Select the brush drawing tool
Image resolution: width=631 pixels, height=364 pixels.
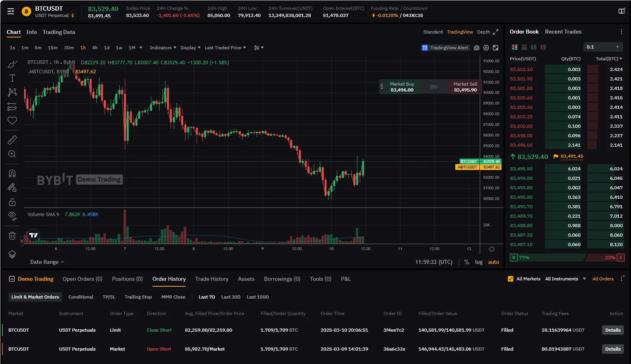coord(12,64)
